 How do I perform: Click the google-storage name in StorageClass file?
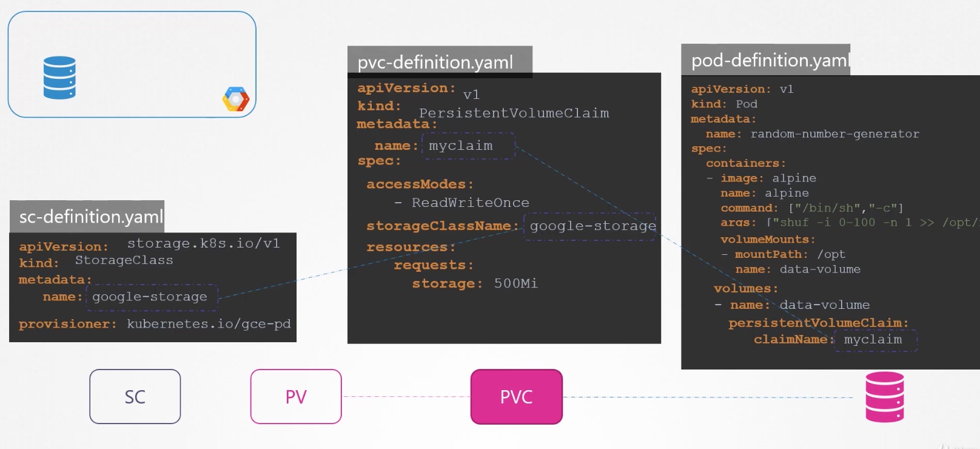pyautogui.click(x=150, y=297)
